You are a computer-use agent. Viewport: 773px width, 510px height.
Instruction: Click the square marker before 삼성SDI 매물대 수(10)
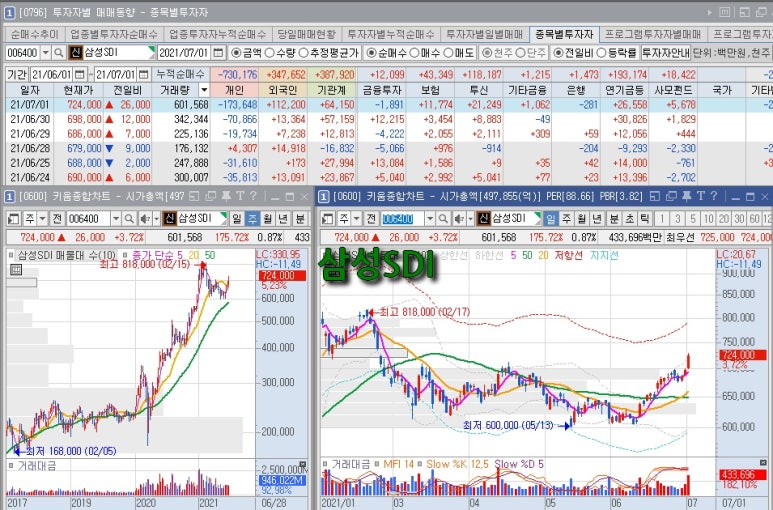click(x=11, y=255)
